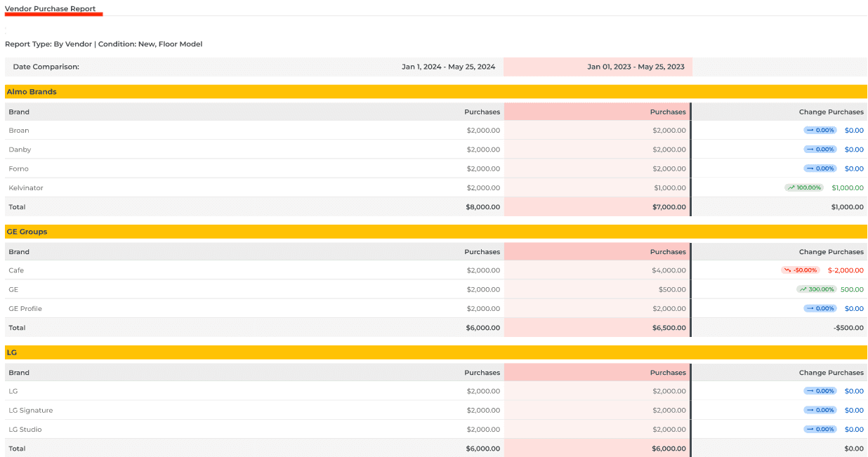The width and height of the screenshot is (868, 457).
Task: Click the LG Signature 0.00% trend badge
Action: pos(820,410)
